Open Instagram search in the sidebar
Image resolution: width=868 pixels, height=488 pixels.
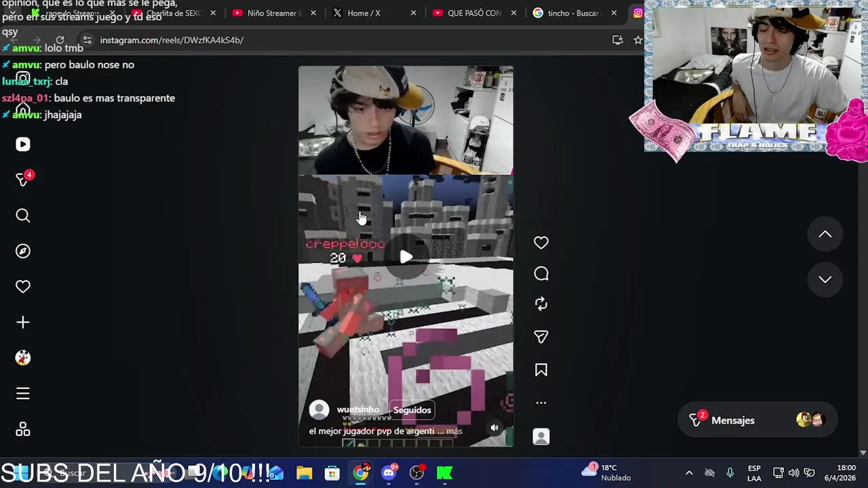(x=23, y=216)
